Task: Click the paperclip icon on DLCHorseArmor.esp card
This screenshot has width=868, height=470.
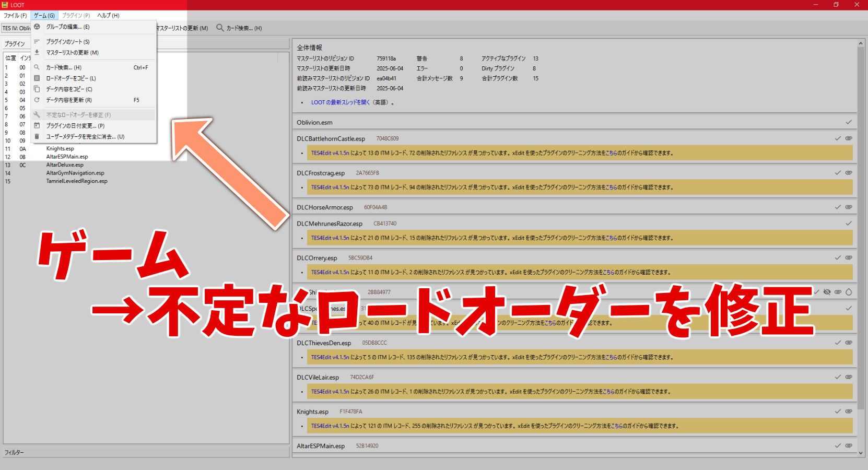Action: [849, 207]
